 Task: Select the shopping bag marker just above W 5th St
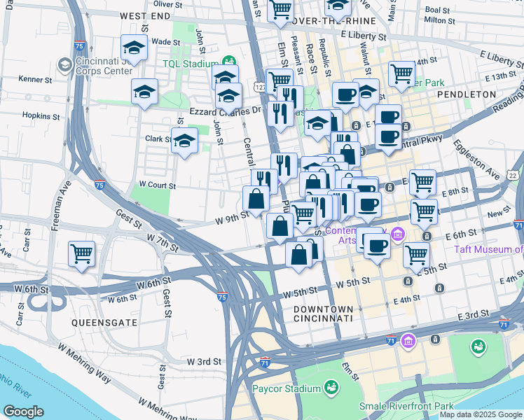(298, 256)
